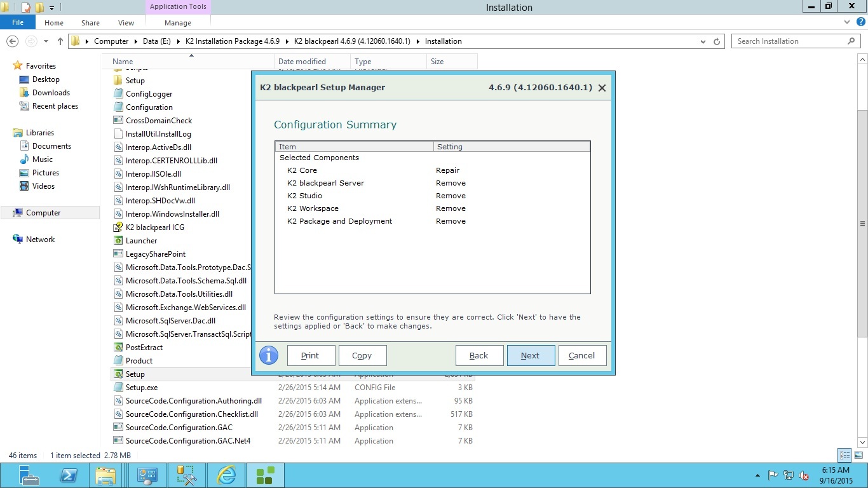Click the Properties icon in quick access toolbar
The image size is (868, 488).
pos(26,8)
